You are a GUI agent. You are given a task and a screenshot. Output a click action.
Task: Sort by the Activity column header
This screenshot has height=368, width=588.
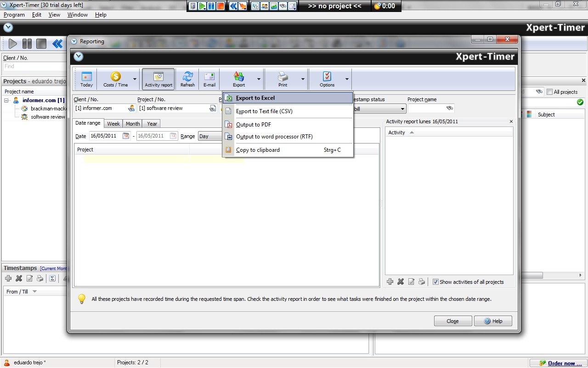pyautogui.click(x=449, y=132)
